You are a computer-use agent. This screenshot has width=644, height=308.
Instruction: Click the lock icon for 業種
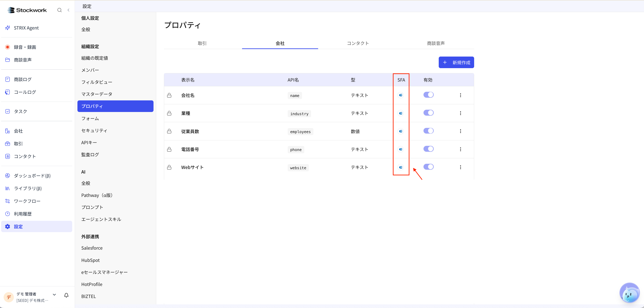(169, 113)
